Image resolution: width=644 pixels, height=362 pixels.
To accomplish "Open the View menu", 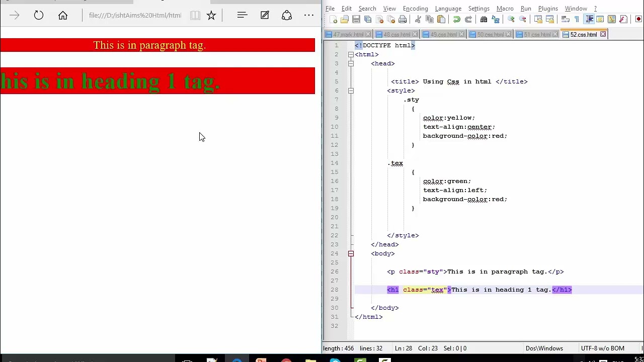I will click(x=389, y=9).
